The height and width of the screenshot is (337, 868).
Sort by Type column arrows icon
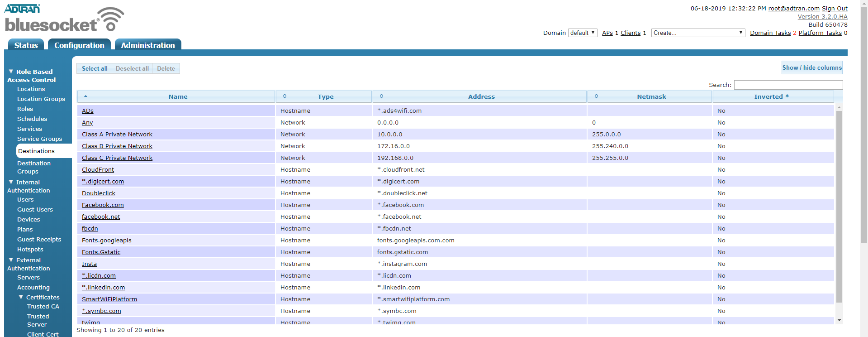(x=285, y=96)
